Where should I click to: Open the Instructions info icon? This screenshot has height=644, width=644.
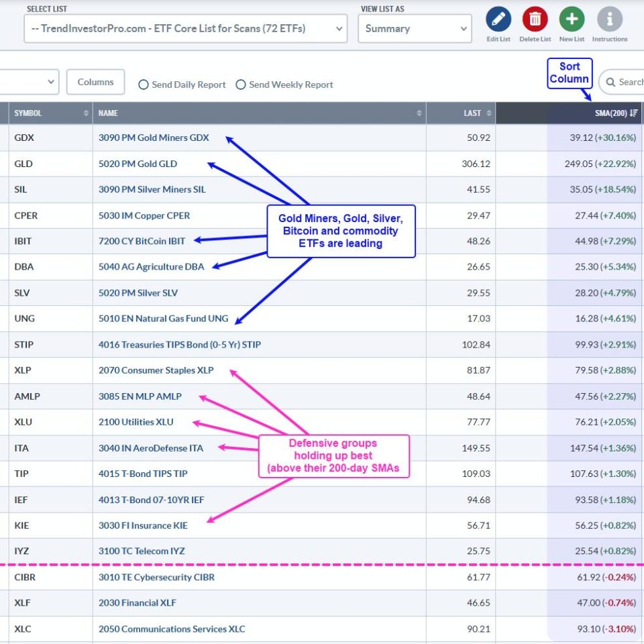tap(609, 19)
